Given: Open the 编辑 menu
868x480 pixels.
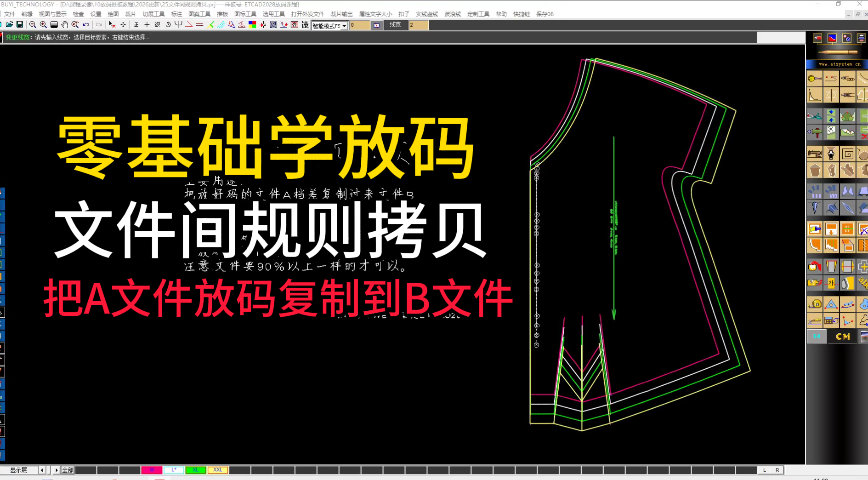Looking at the screenshot, I should (x=27, y=14).
